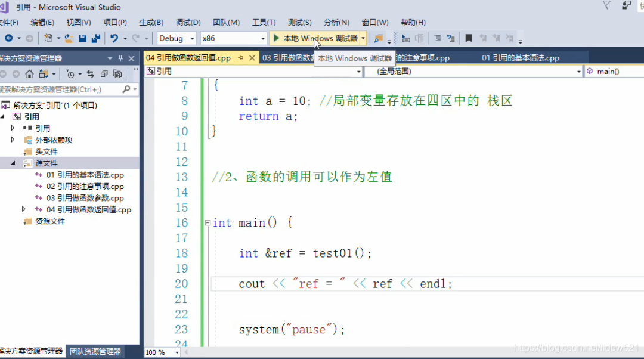Click Sync with Active Document icon
The image size is (644, 359).
click(x=91, y=74)
